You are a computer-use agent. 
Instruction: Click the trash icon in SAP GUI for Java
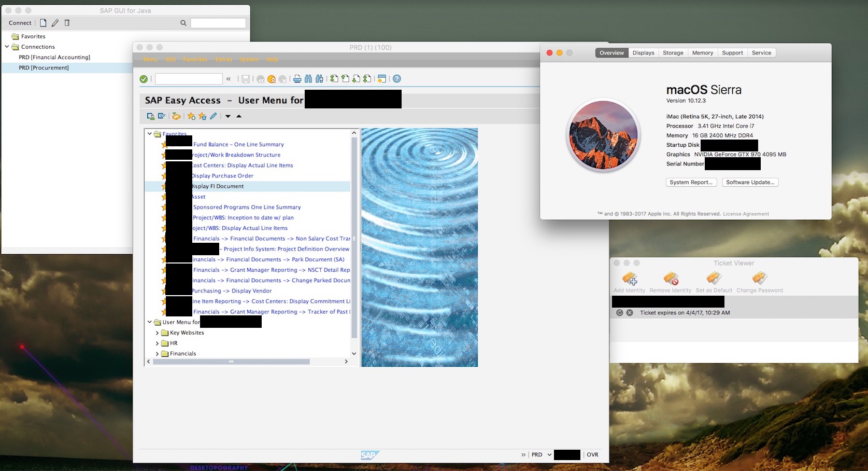[x=67, y=23]
